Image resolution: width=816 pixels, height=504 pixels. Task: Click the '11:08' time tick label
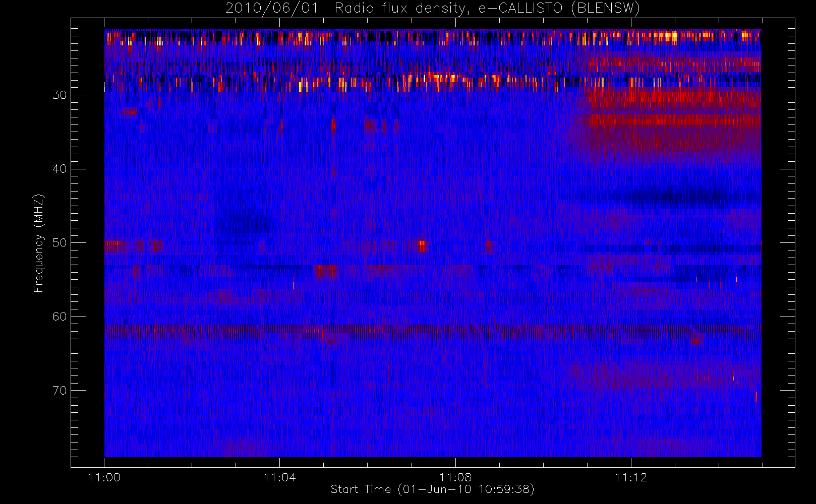tap(455, 477)
